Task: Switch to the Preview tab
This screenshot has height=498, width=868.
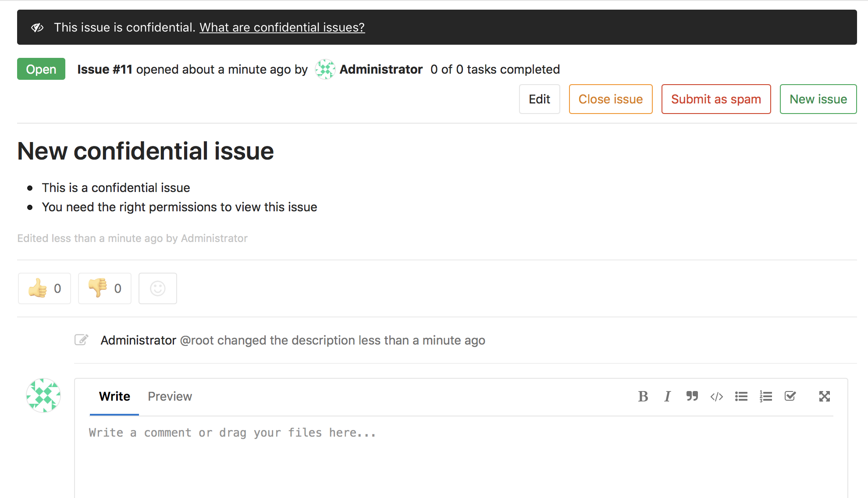Action: (x=170, y=396)
